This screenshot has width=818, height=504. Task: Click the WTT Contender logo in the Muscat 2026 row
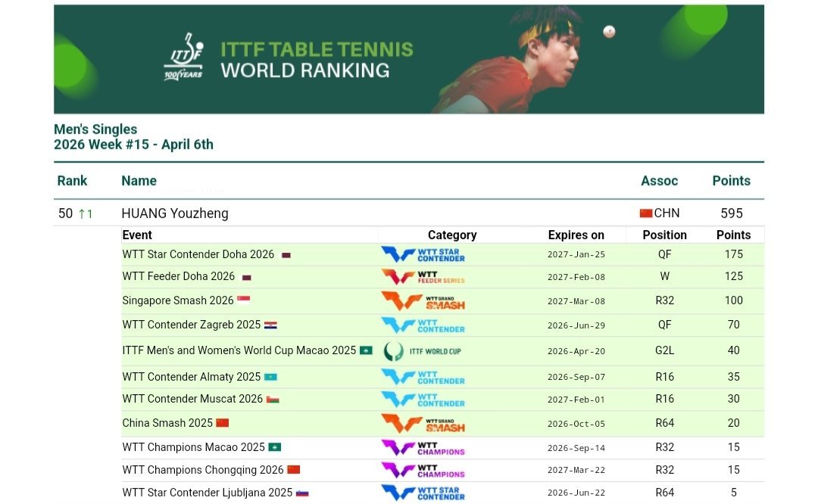[423, 400]
